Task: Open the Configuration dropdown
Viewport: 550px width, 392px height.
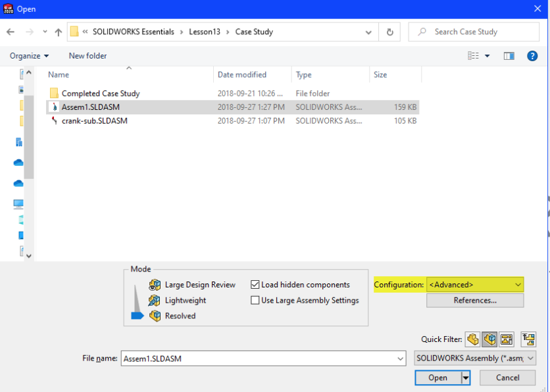Action: [475, 285]
